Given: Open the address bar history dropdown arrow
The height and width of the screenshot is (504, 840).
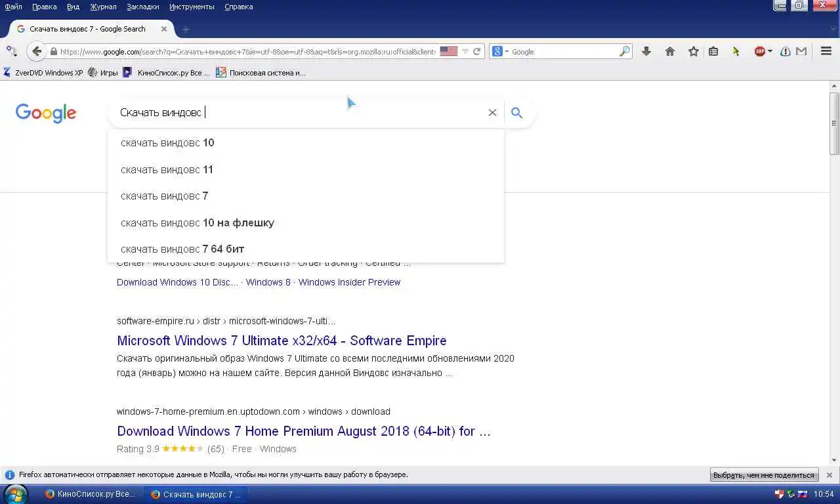Looking at the screenshot, I should tap(465, 51).
